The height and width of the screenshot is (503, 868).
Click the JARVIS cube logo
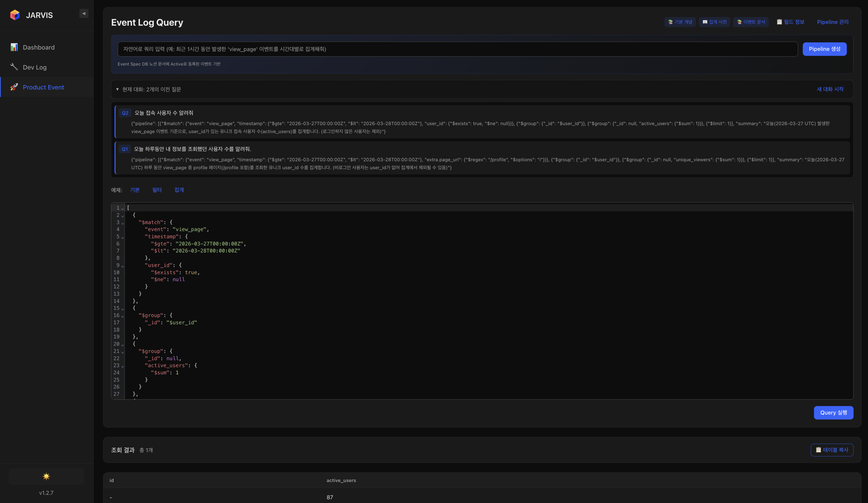tap(14, 15)
